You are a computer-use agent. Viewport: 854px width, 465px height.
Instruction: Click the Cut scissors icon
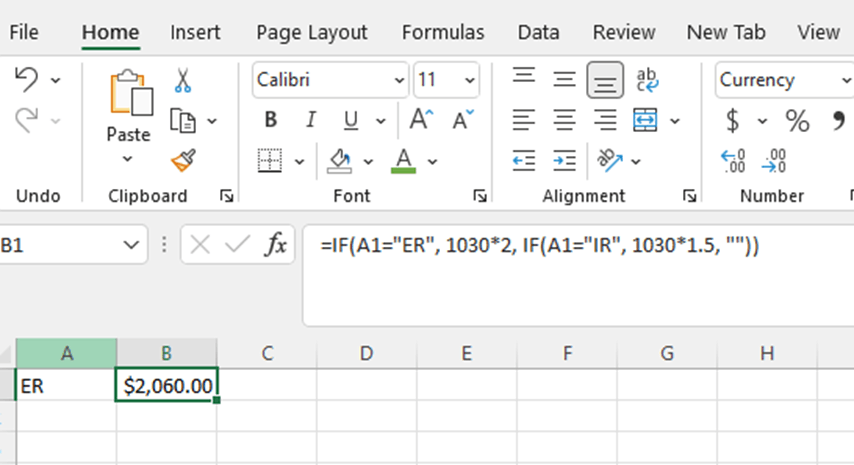183,80
